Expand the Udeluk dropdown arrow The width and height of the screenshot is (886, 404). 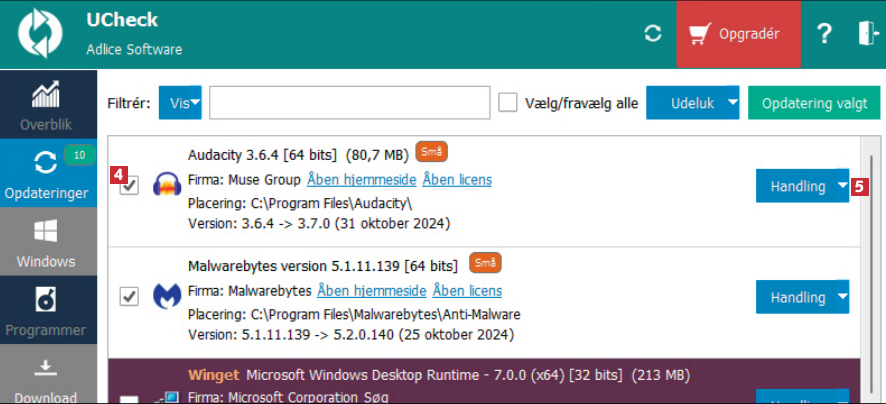(x=732, y=103)
